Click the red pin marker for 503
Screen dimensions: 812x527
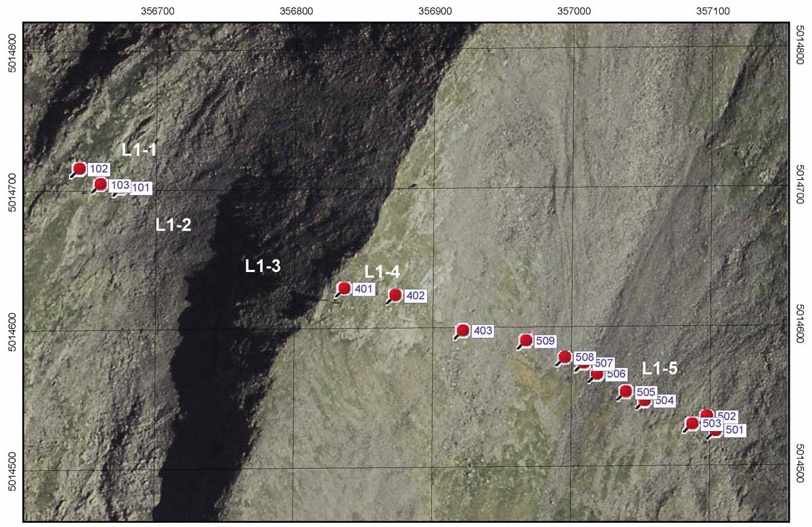692,423
